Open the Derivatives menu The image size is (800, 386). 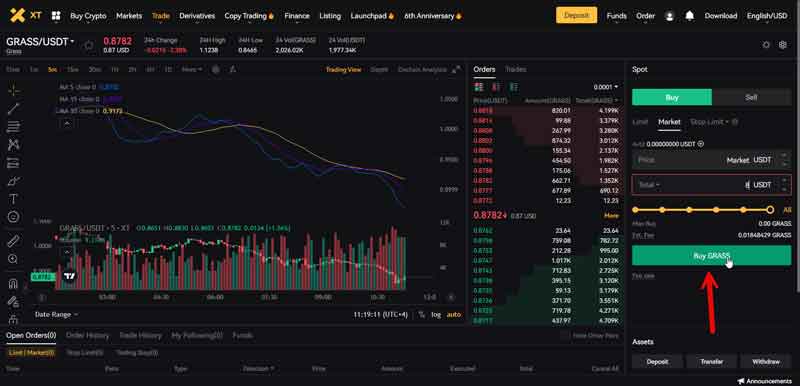197,16
